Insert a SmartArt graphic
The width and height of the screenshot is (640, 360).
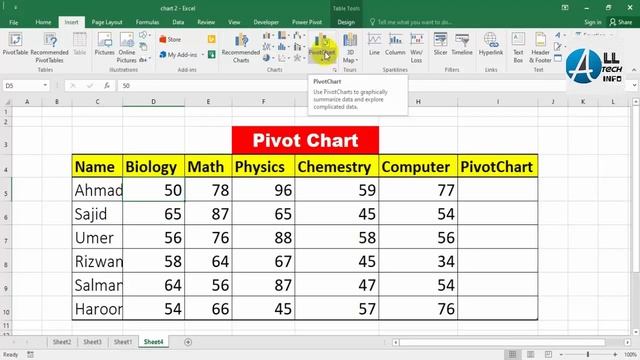click(144, 47)
